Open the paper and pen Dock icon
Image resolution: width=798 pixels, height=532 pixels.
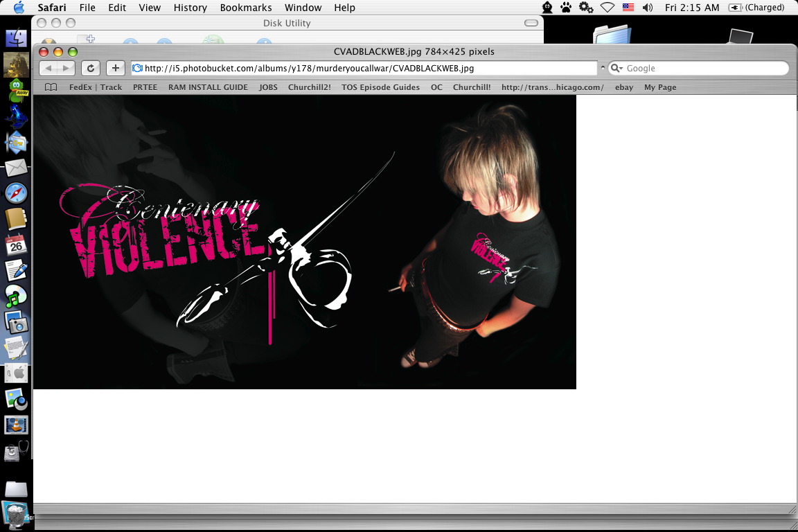17,270
